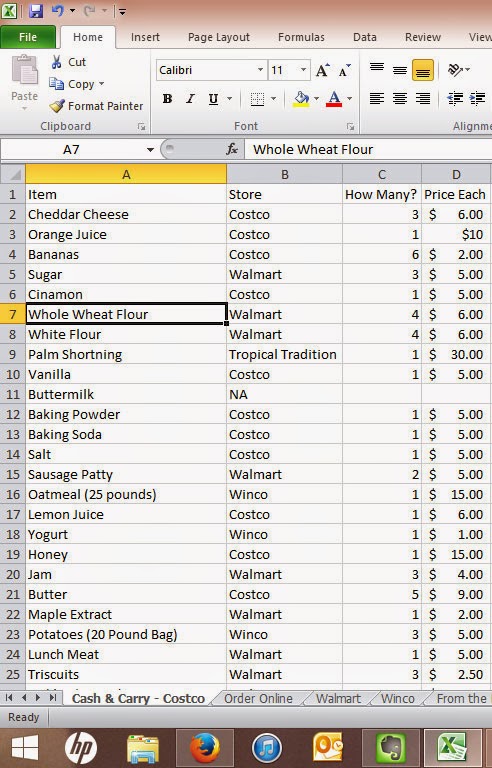Expand the Copy options dropdown arrow
The width and height of the screenshot is (492, 768).
click(x=101, y=84)
